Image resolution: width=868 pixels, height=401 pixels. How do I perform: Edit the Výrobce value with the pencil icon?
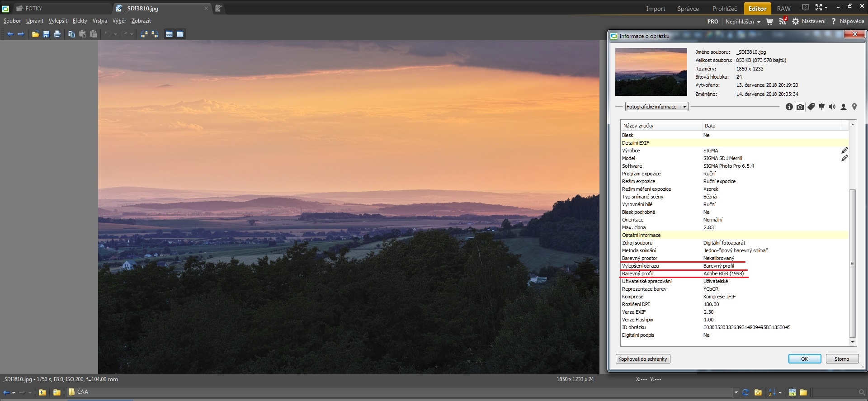click(844, 151)
